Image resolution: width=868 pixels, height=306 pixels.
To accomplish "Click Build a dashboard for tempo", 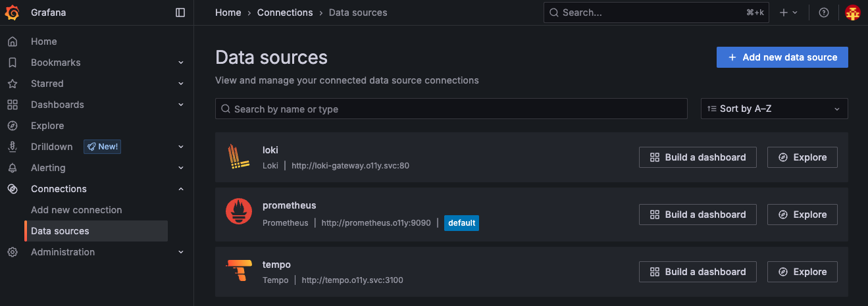I will coord(698,272).
